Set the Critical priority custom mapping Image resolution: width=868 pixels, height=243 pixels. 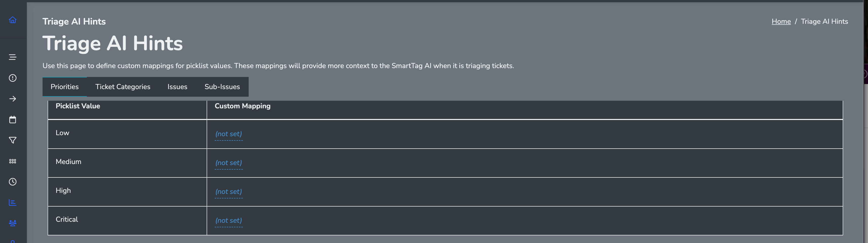point(228,221)
